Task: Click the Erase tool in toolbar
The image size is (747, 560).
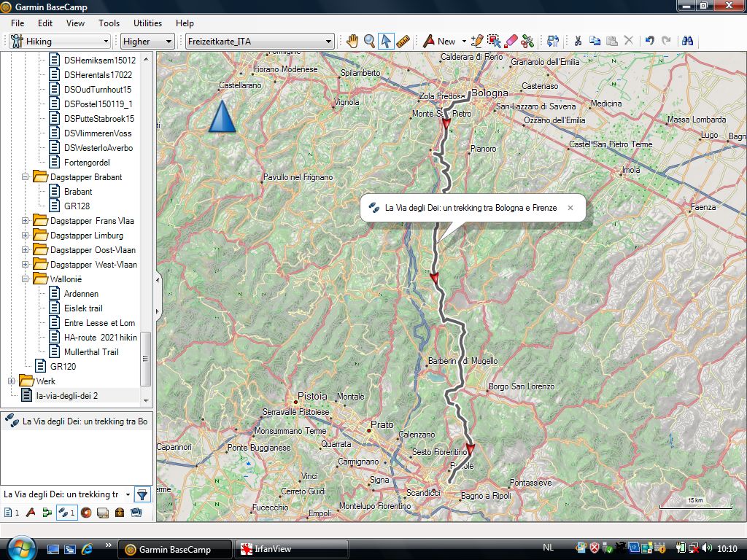Action: (511, 42)
